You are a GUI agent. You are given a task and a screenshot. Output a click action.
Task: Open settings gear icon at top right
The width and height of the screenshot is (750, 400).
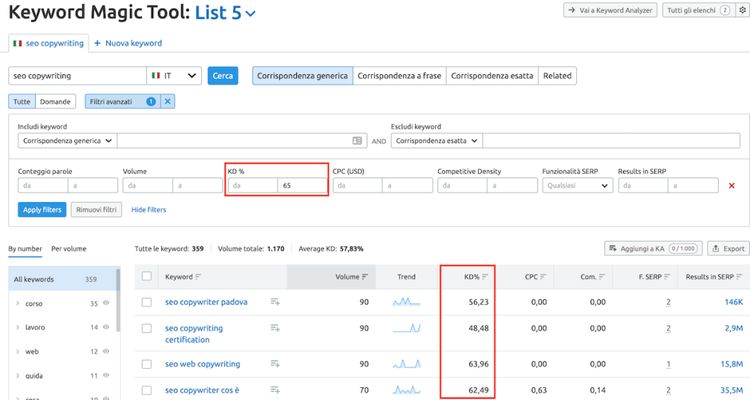coord(743,10)
